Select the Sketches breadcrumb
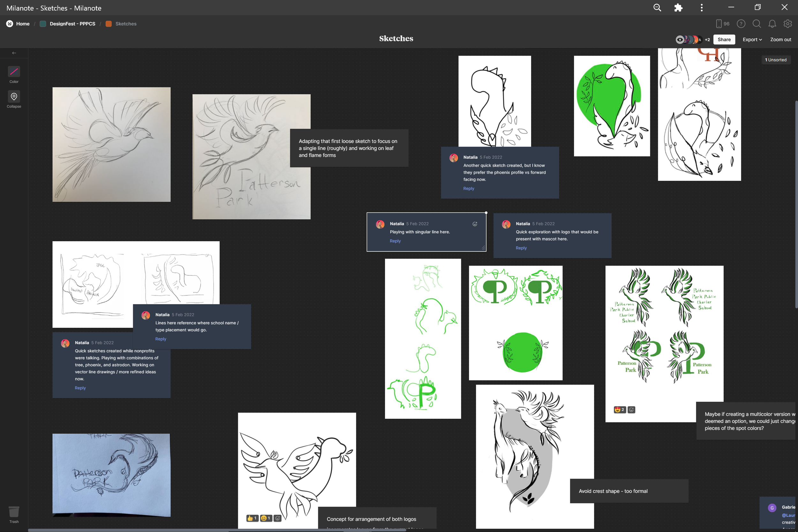This screenshot has width=798, height=532. point(126,24)
